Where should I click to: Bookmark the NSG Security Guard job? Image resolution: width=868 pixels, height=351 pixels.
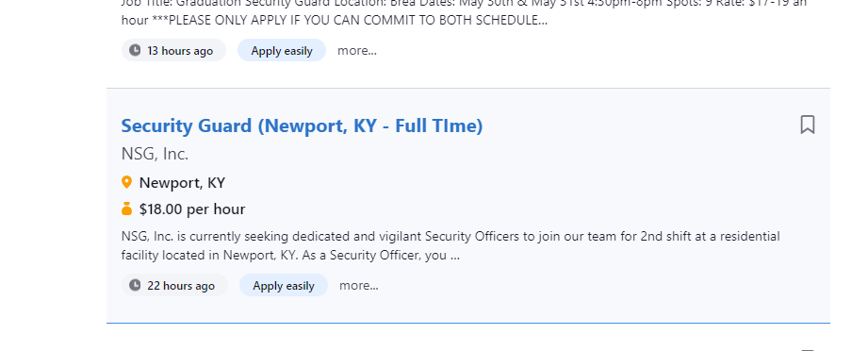[x=807, y=125]
